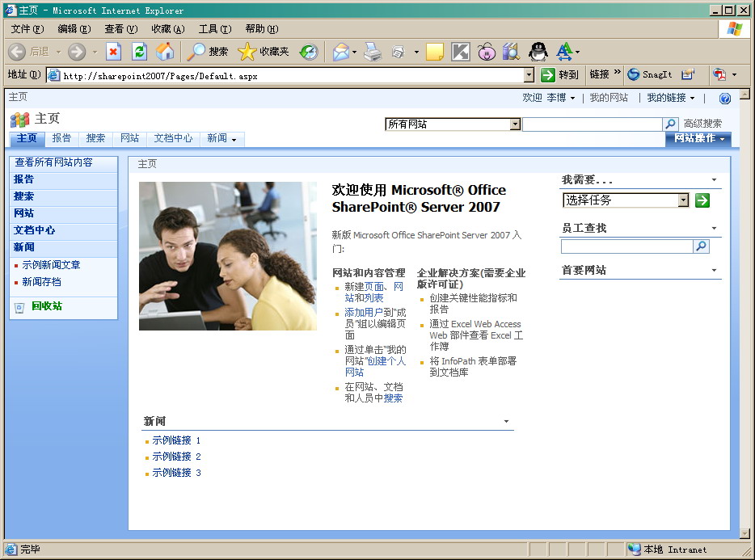Screen dimensions: 755x560
Task: Click the site search text box
Action: point(593,124)
